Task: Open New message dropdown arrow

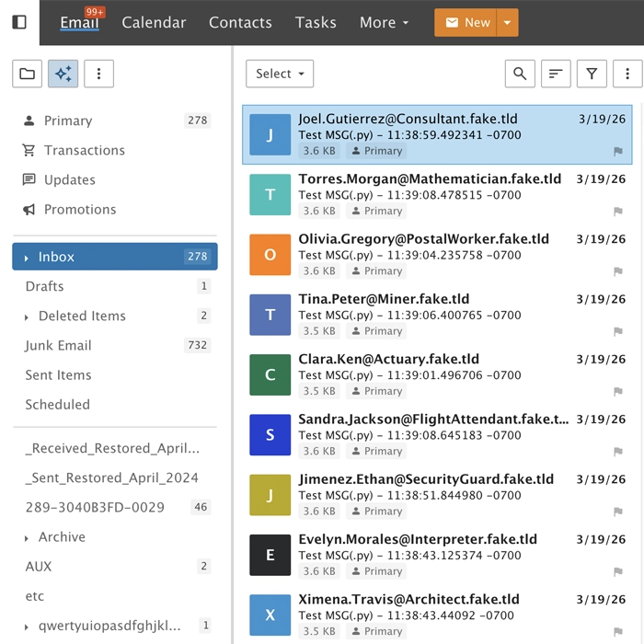Action: 507,23
